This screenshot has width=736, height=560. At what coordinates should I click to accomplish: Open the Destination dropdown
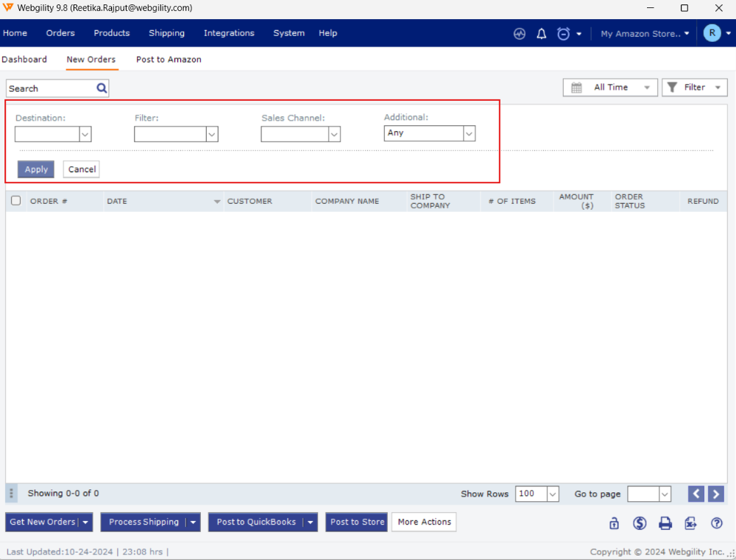coord(53,134)
